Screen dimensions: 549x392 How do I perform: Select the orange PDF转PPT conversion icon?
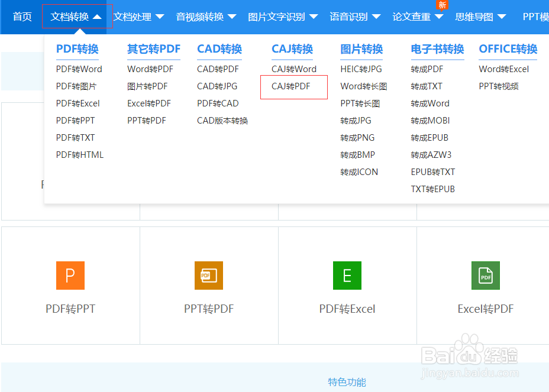70,276
